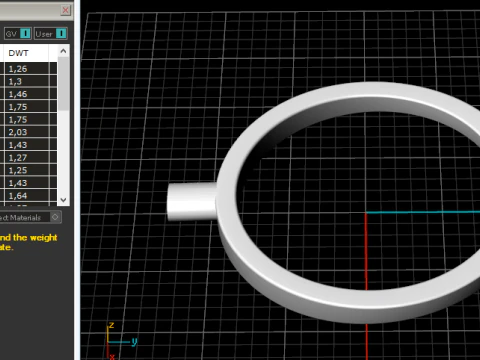Viewport: 480px width, 360px height.
Task: Select the cylinder attached to ring
Action: click(192, 202)
